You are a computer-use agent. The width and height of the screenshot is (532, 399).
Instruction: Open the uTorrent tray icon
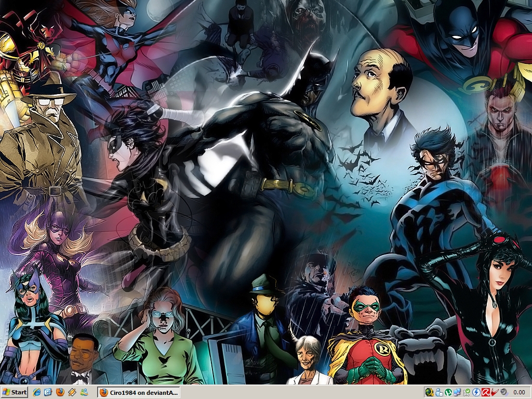tap(448, 392)
